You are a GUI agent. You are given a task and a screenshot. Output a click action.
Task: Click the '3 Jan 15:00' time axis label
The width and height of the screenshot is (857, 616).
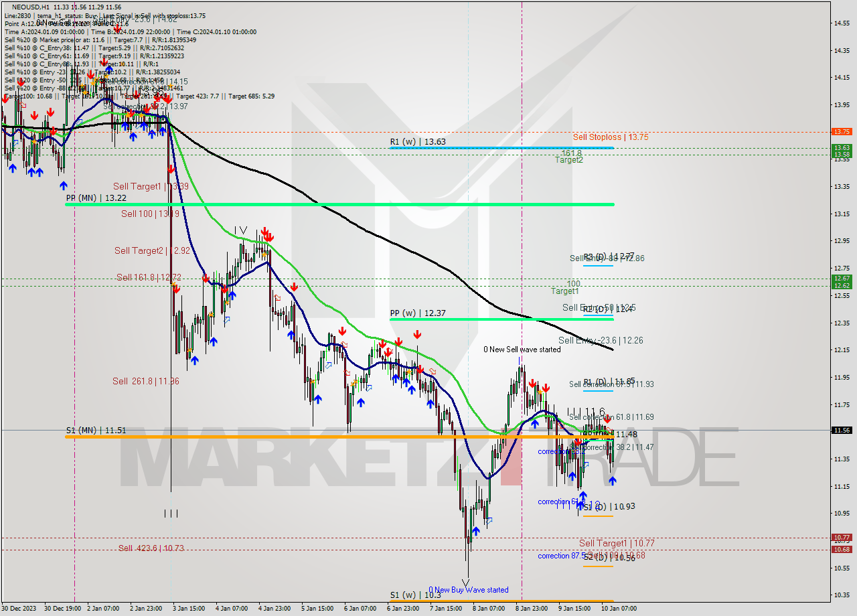point(189,609)
